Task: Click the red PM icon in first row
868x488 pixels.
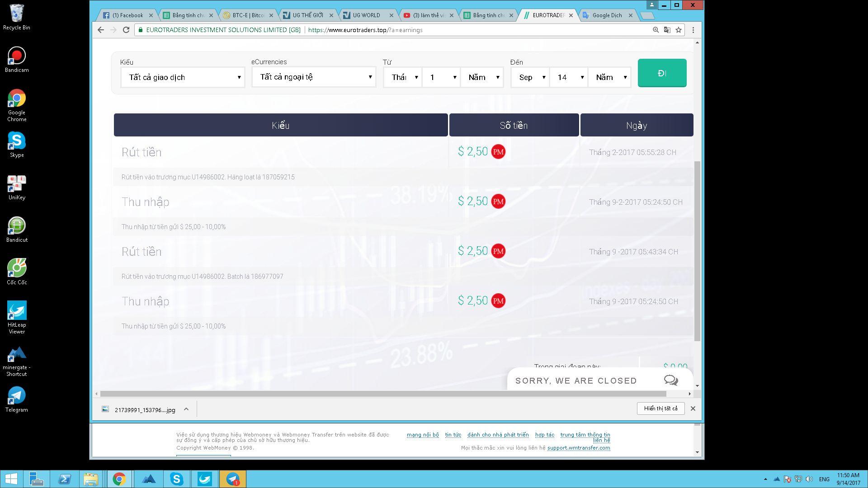Action: [498, 152]
